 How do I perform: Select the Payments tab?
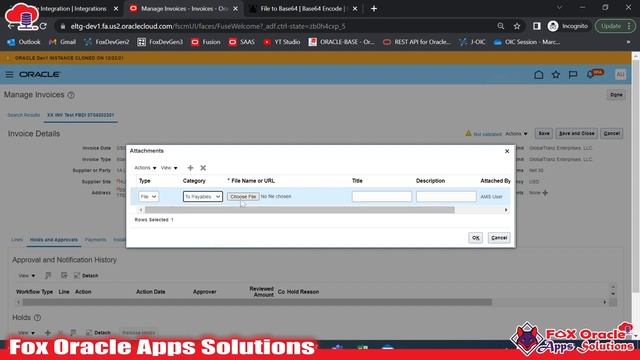coord(96,240)
